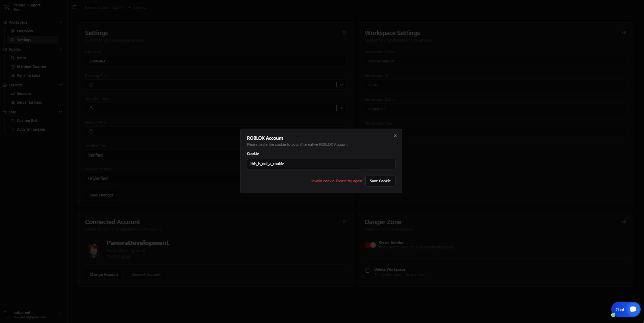Click Change Account button
The width and height of the screenshot is (644, 323).
(104, 274)
